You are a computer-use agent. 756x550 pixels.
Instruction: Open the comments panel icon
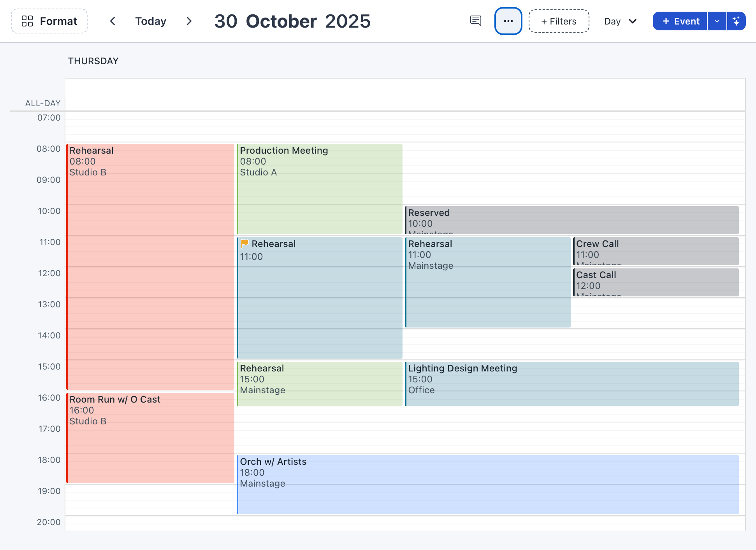476,21
